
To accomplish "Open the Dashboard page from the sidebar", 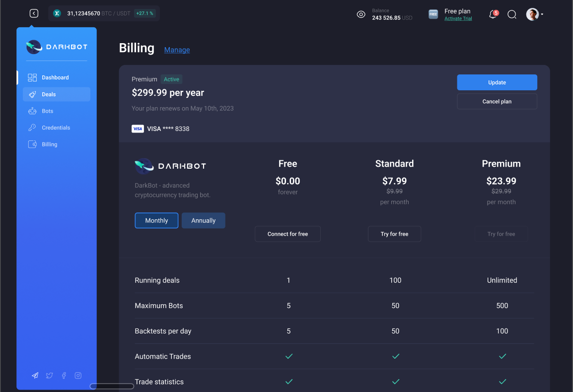I will [x=32, y=77].
